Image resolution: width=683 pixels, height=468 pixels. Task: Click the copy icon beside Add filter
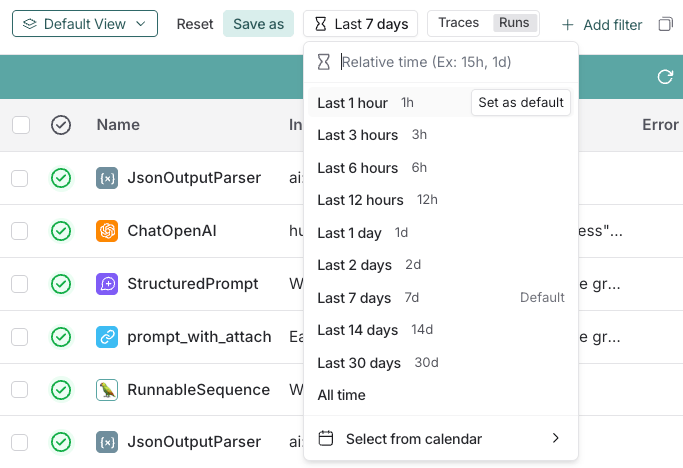[665, 24]
